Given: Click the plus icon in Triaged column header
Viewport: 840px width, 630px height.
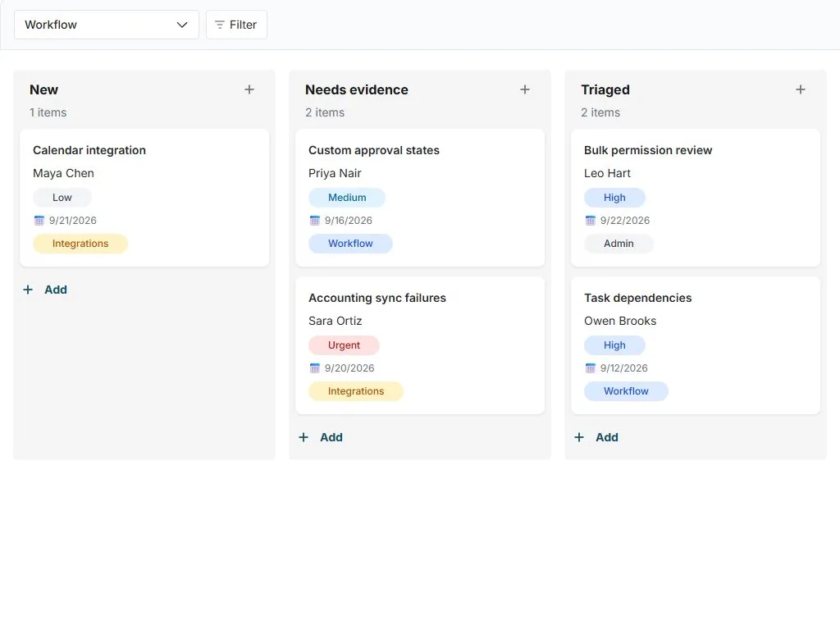Looking at the screenshot, I should [801, 89].
